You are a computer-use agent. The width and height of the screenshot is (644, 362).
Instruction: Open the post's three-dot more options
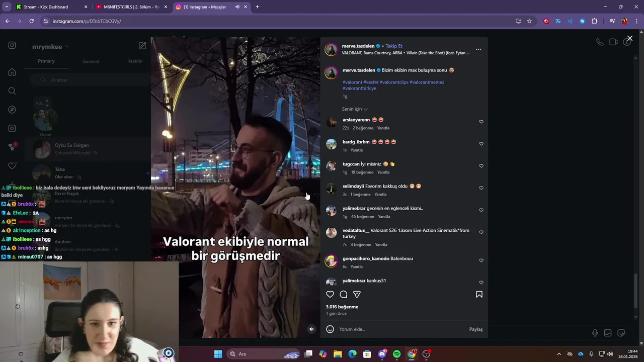(x=478, y=49)
